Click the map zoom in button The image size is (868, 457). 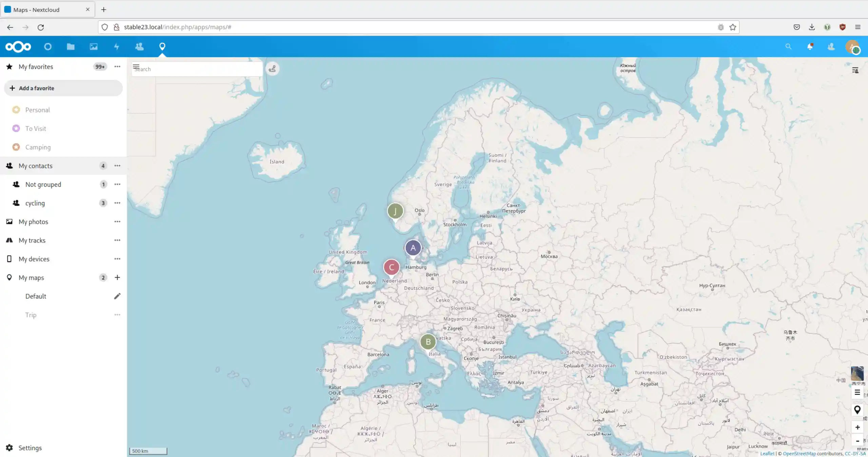coord(857,427)
